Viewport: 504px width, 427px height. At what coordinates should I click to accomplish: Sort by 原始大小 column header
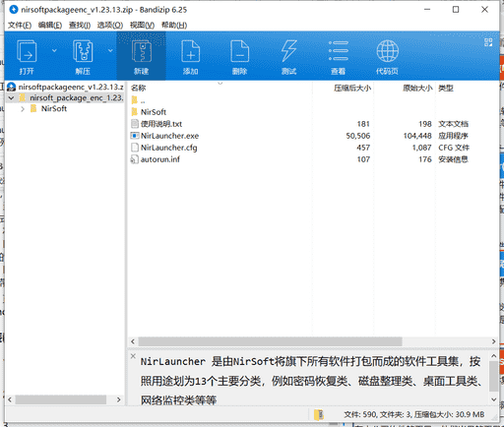tap(417, 88)
